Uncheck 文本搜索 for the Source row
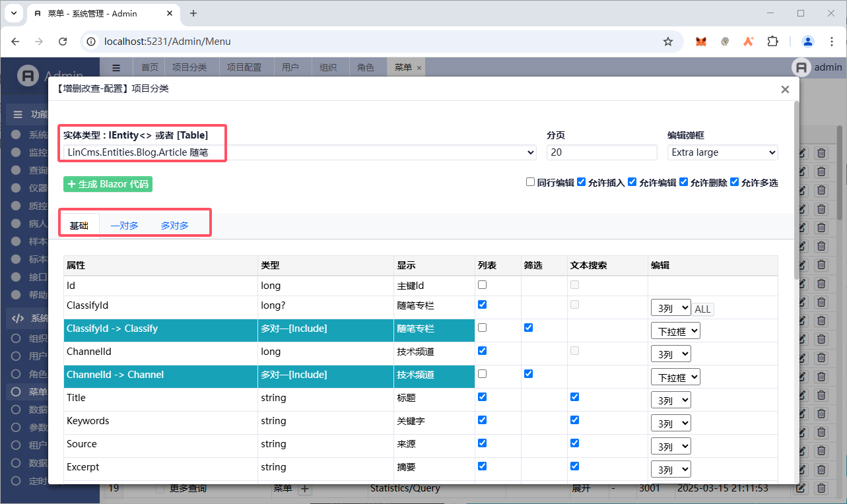 click(x=574, y=443)
